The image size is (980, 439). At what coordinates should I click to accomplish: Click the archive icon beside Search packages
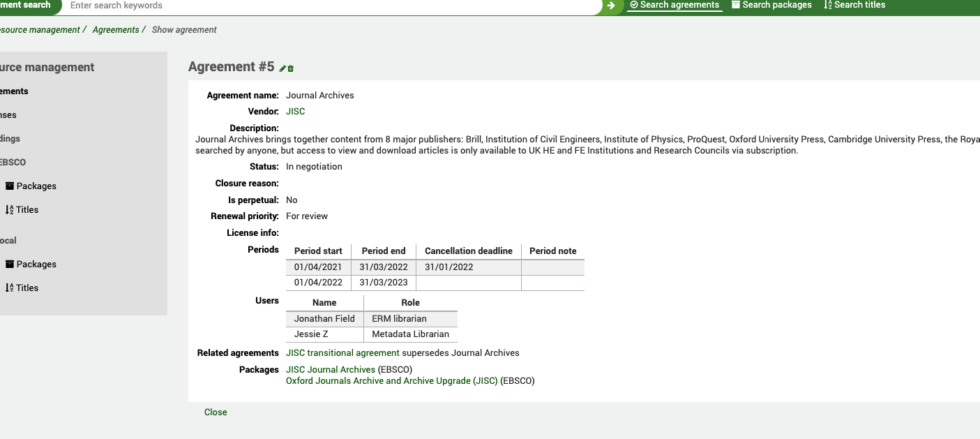point(735,5)
